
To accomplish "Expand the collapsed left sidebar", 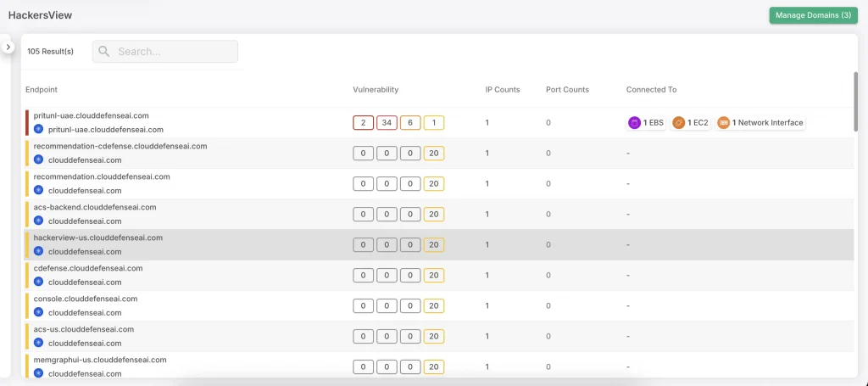I will coord(8,48).
